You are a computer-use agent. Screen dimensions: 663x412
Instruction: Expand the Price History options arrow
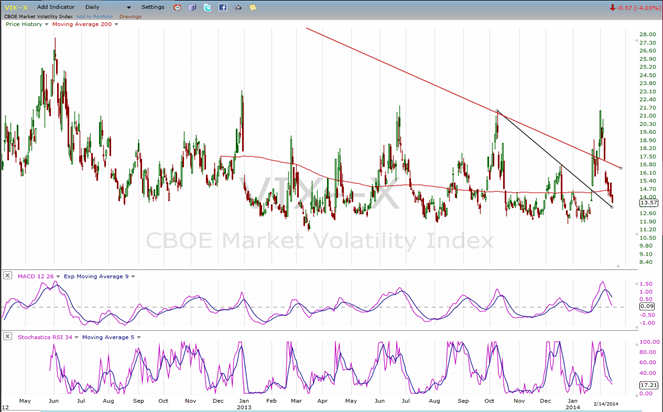[x=47, y=25]
